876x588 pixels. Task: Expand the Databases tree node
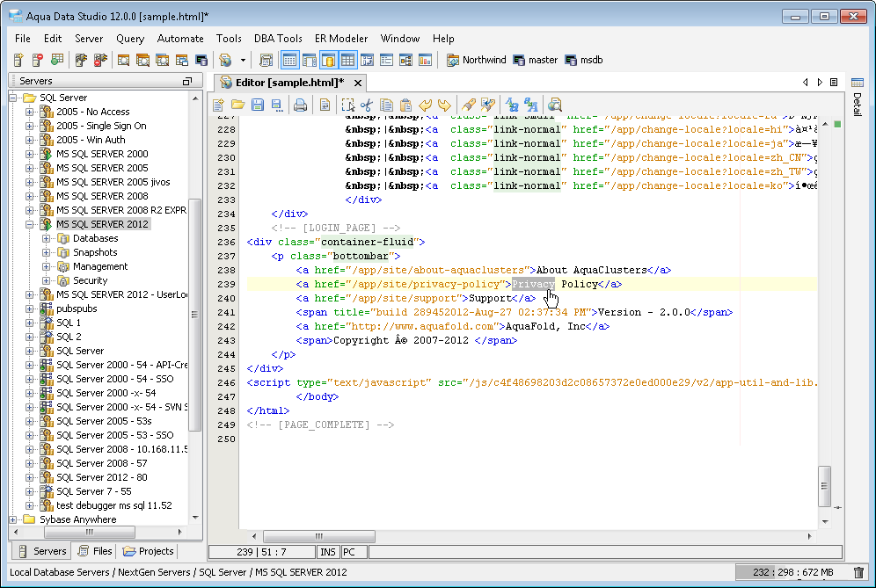[x=47, y=238]
